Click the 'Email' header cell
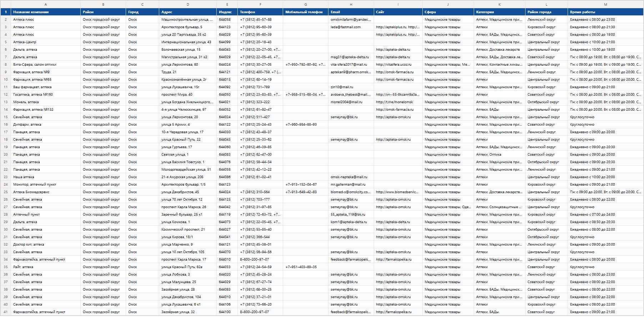Screen dimensions: 644x322 [351, 12]
